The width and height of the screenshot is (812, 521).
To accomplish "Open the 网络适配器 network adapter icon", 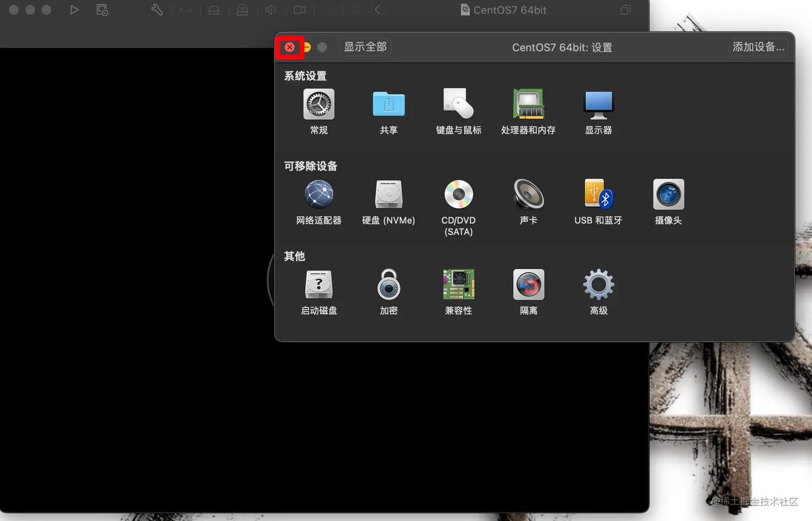I will [319, 194].
